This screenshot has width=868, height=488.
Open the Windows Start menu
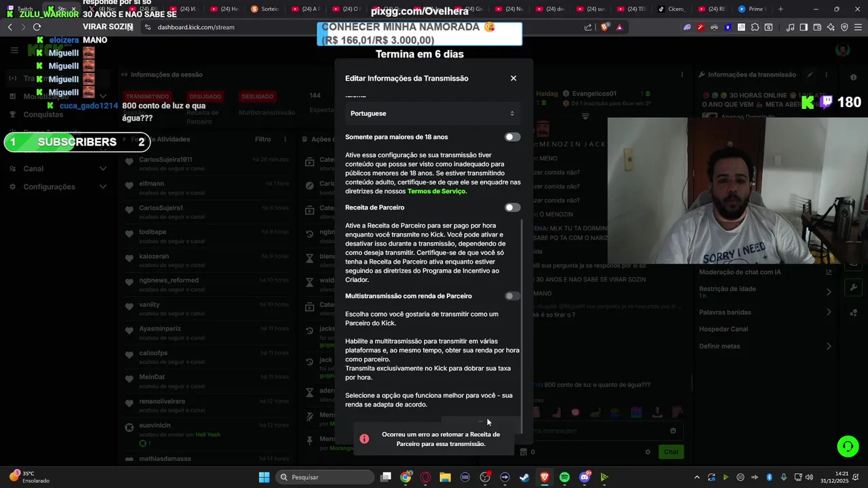pyautogui.click(x=264, y=477)
